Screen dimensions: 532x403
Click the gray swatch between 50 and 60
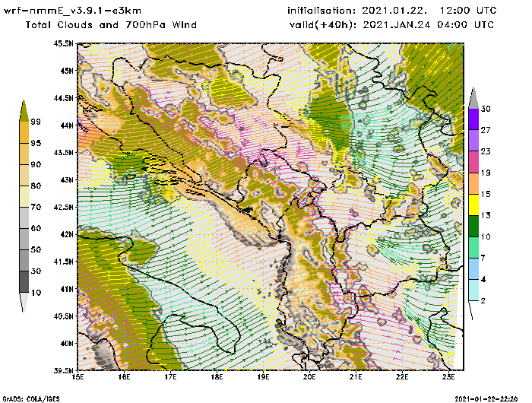pos(24,239)
